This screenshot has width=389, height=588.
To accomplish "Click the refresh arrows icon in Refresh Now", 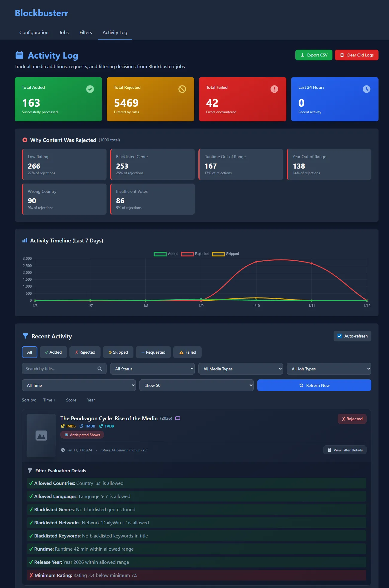I will 301,385.
